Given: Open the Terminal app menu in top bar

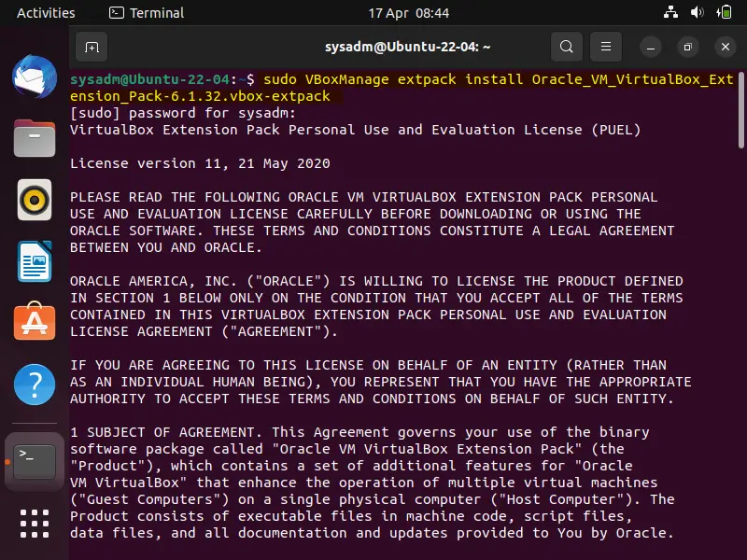Looking at the screenshot, I should [147, 13].
